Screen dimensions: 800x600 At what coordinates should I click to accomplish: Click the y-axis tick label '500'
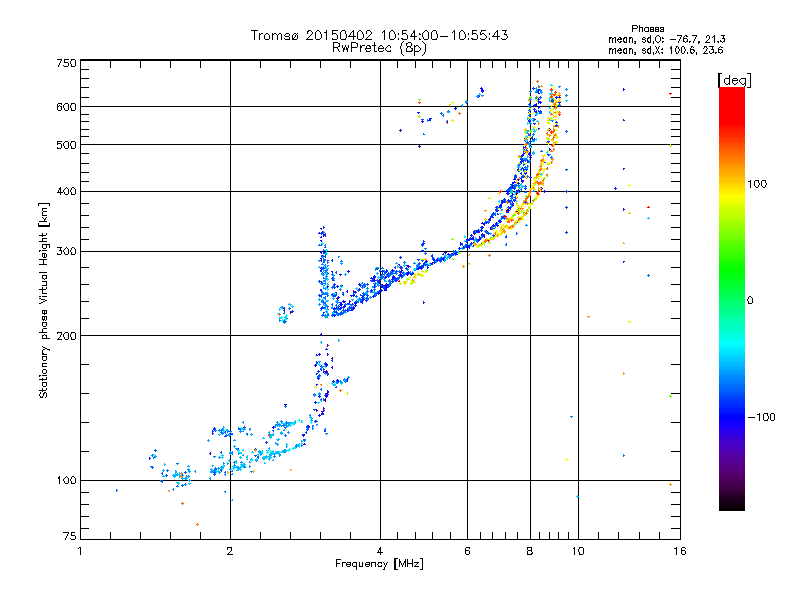66,145
